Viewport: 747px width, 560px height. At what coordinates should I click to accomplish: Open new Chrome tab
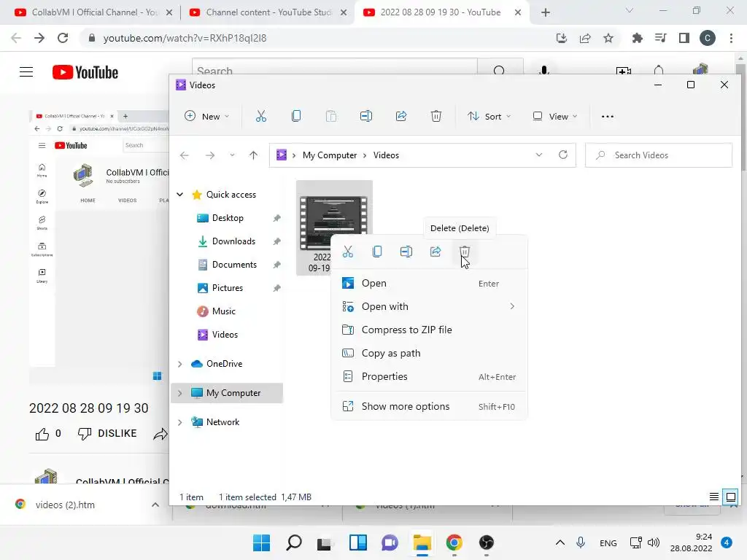[546, 12]
